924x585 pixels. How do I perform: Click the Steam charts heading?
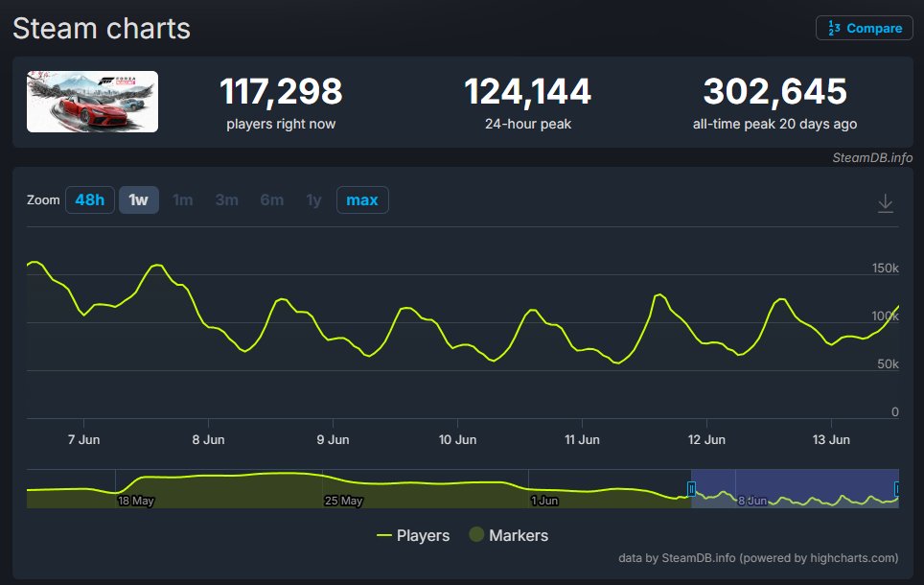(x=102, y=29)
